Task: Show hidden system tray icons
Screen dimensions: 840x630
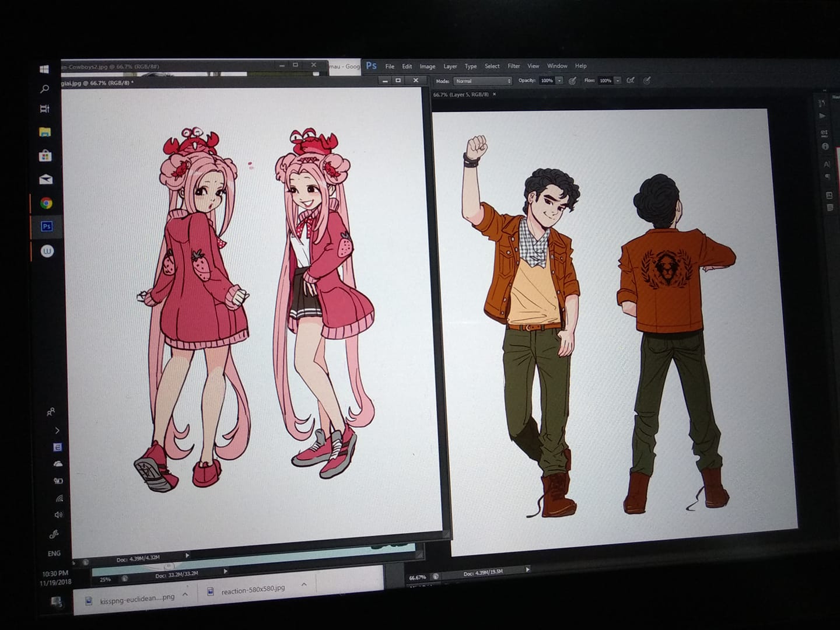Action: (57, 430)
